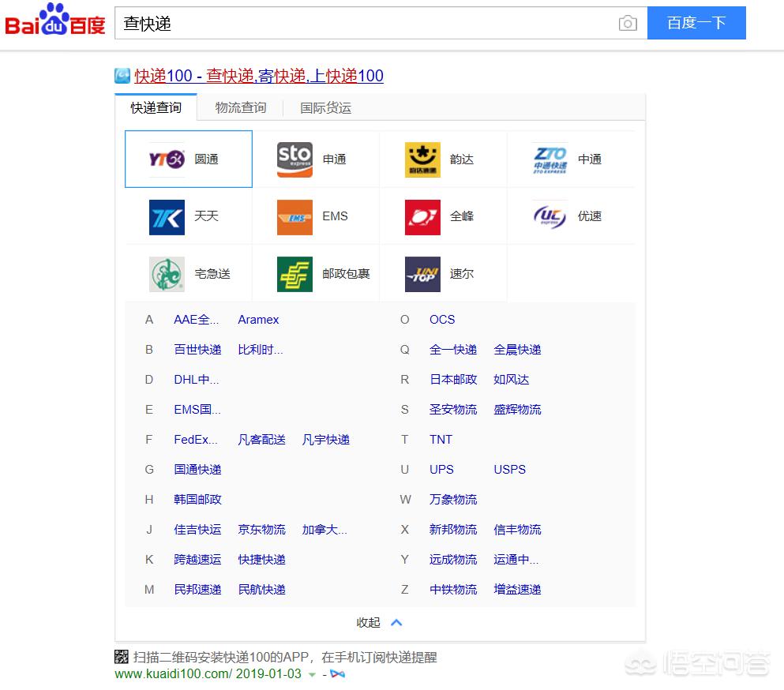Choose UPS courier link
Viewport: 784px width, 690px height.
tap(441, 470)
